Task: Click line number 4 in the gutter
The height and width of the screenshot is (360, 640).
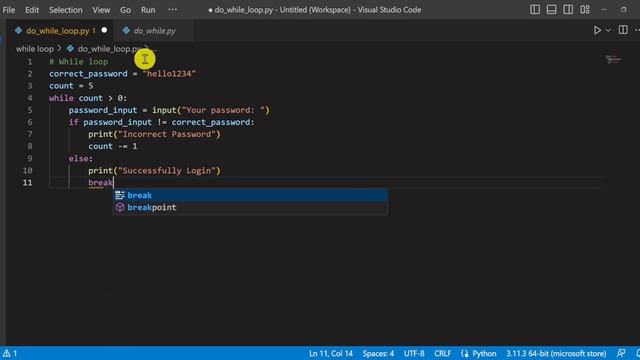Action: 29,98
